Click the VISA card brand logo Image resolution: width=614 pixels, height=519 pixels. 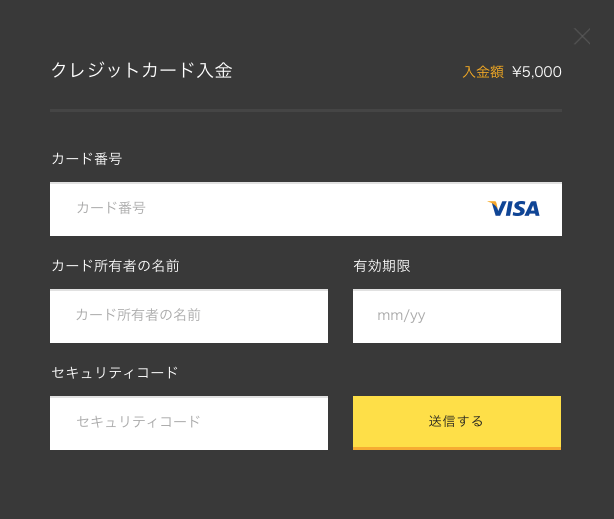tap(513, 208)
